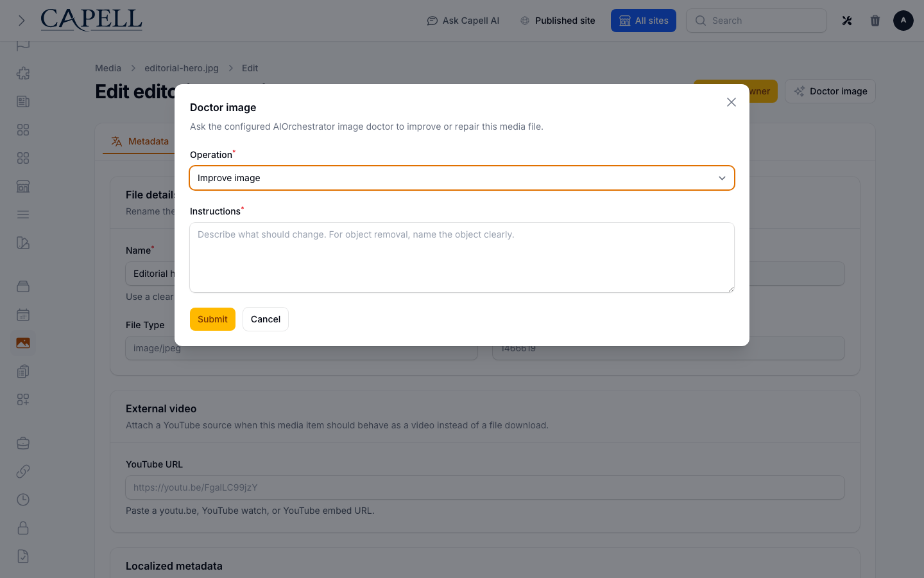Open the All sites selector
Viewport: 924px width, 578px height.
pyautogui.click(x=644, y=21)
